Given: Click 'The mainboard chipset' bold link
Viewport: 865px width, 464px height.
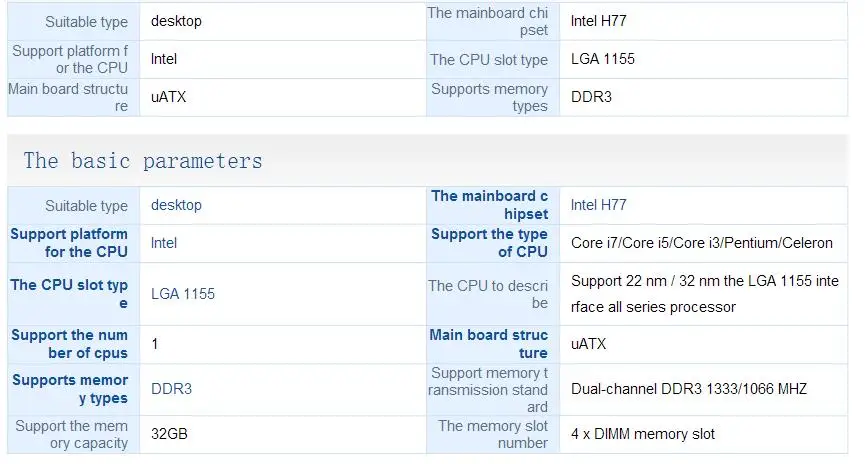Looking at the screenshot, I should coord(489,205).
